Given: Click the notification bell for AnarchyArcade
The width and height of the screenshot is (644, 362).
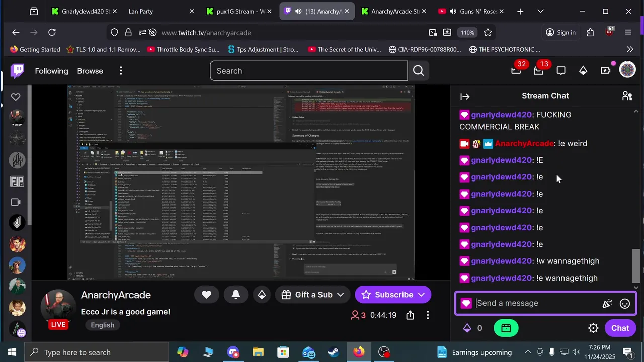Looking at the screenshot, I should [x=236, y=295].
